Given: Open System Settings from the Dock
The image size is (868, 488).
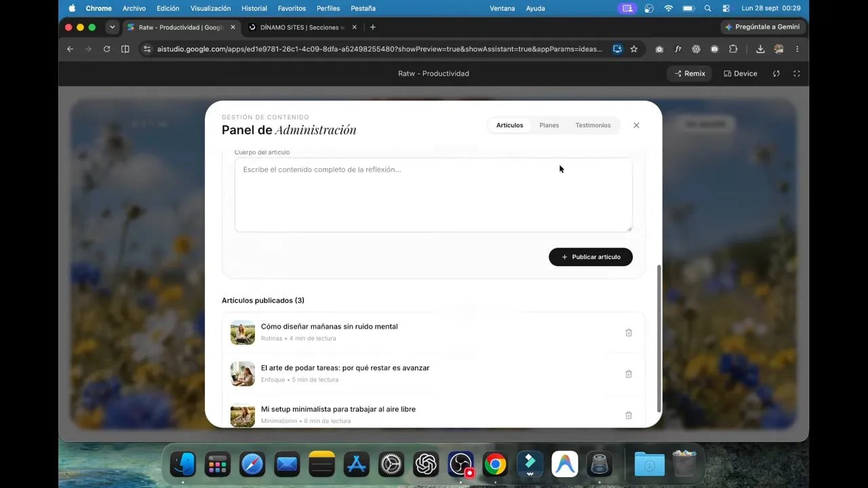Looking at the screenshot, I should point(391,464).
